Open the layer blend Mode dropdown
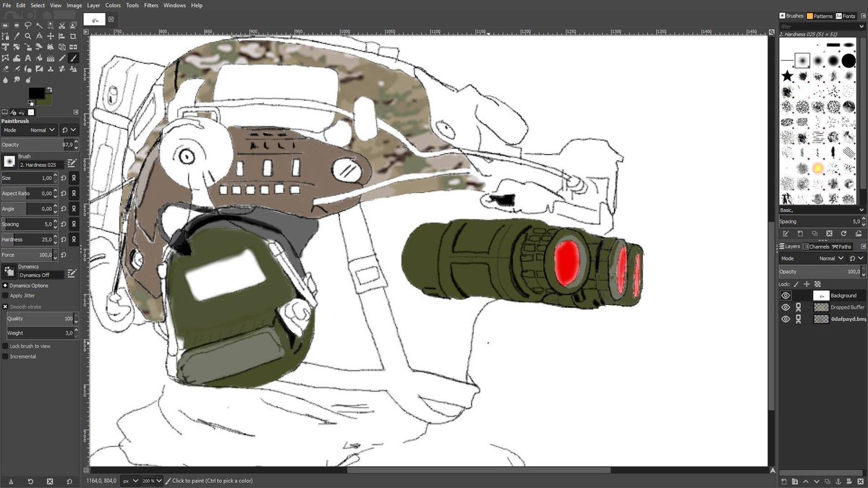Image resolution: width=868 pixels, height=488 pixels. (x=841, y=257)
